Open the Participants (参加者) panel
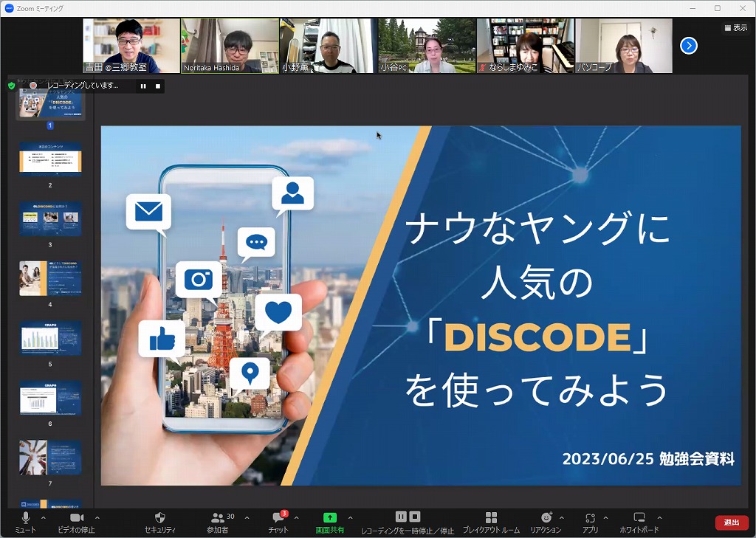The image size is (756, 538). [x=218, y=518]
